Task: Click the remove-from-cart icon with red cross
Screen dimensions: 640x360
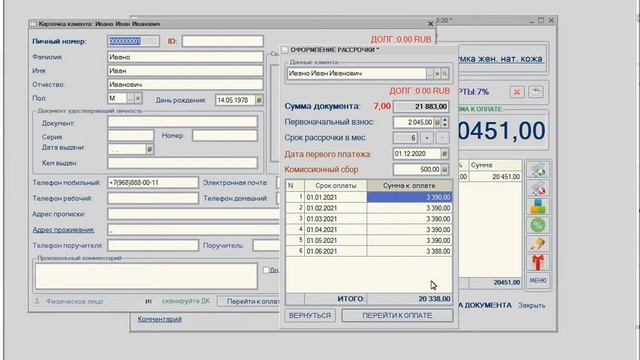Action: tap(538, 188)
